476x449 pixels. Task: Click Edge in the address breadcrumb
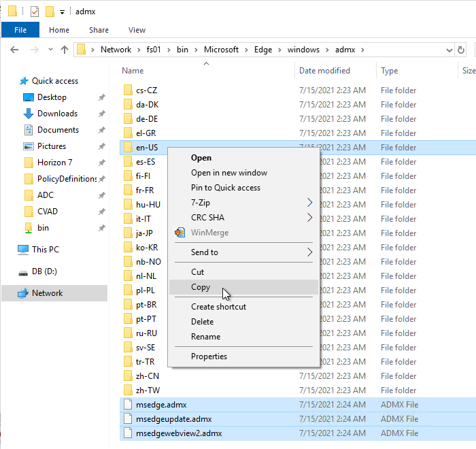[x=263, y=50]
